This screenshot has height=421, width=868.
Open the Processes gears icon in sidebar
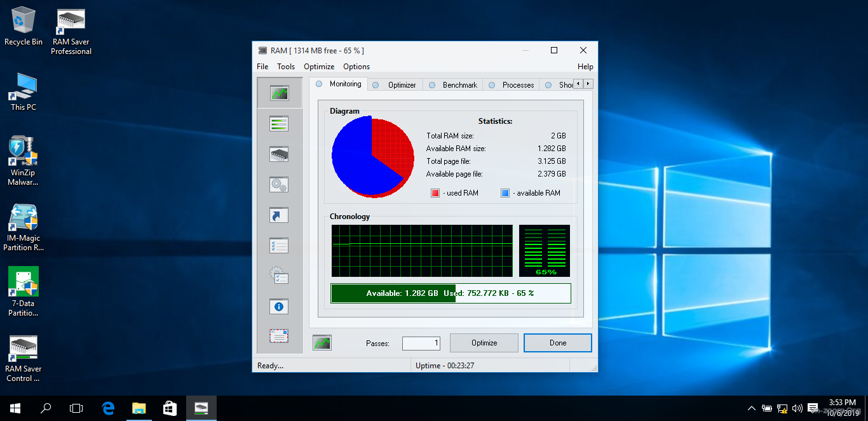[x=279, y=185]
